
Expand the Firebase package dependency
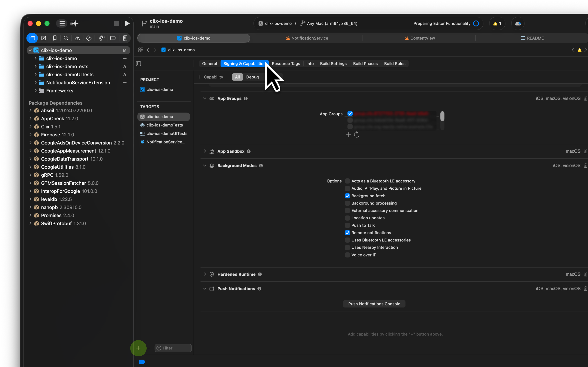(x=30, y=135)
